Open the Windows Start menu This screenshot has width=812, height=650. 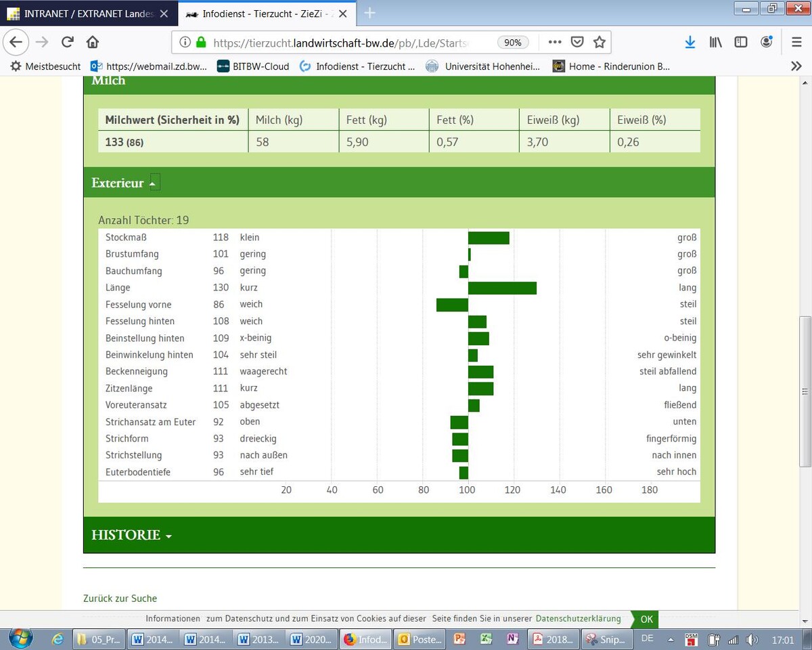pos(20,638)
